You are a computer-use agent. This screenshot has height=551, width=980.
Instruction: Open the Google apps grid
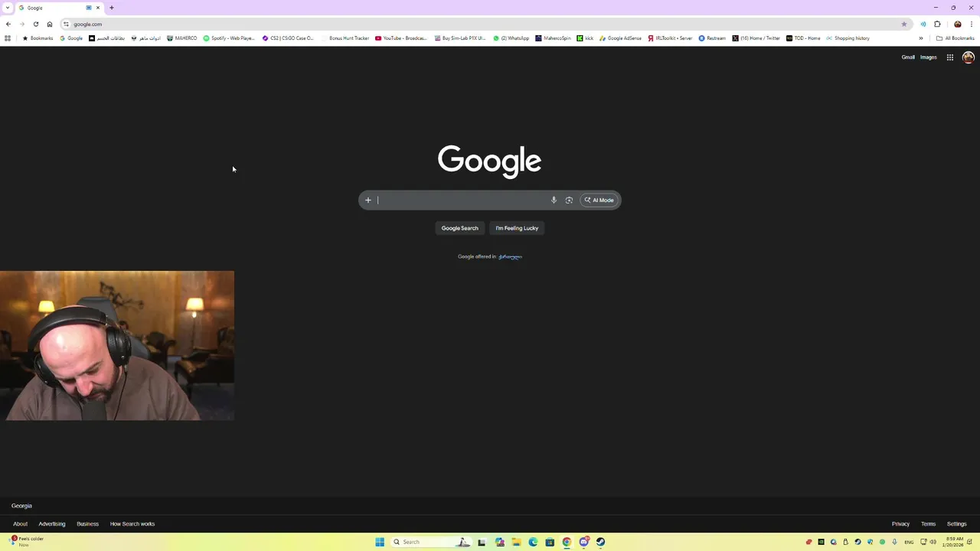click(x=950, y=57)
